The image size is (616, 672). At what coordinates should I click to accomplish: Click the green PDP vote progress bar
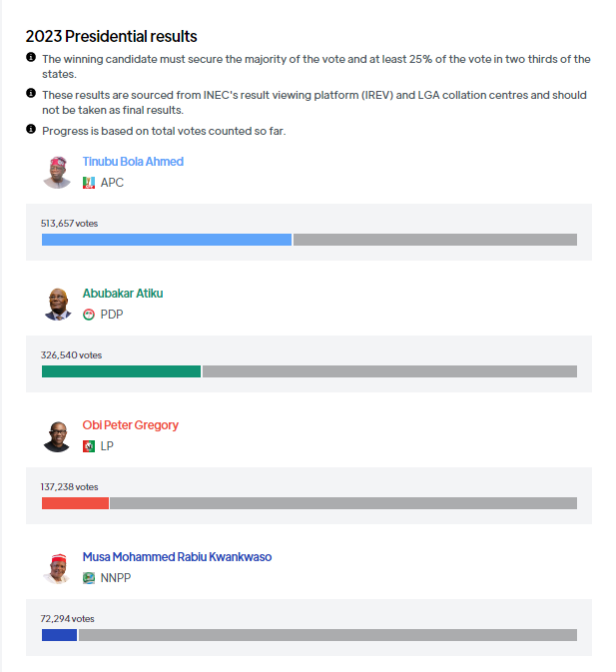point(121,371)
